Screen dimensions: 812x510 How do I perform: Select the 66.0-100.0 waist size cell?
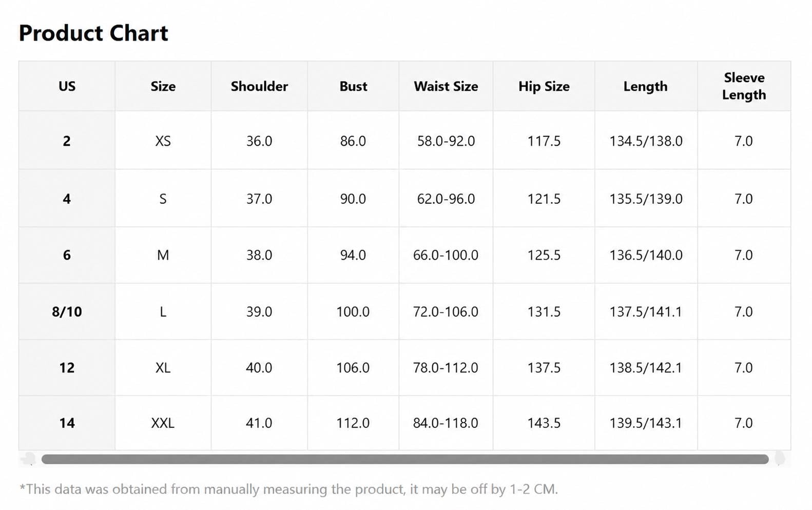(446, 255)
